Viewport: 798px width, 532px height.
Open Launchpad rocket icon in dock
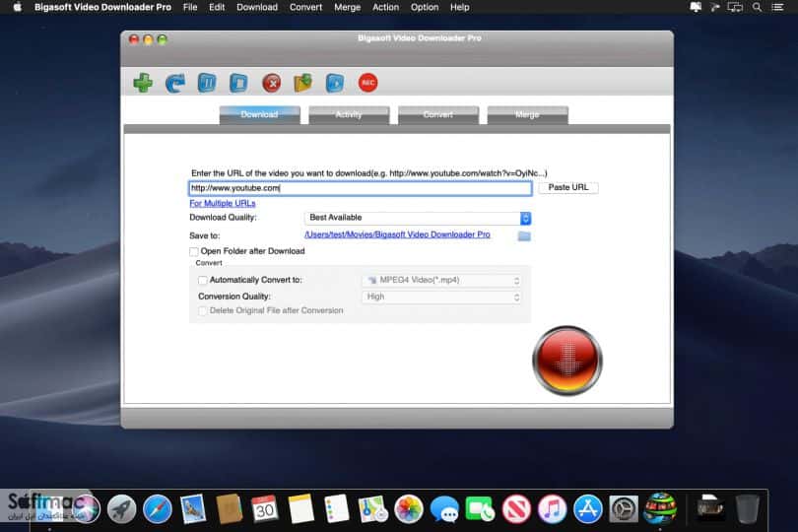pyautogui.click(x=121, y=509)
